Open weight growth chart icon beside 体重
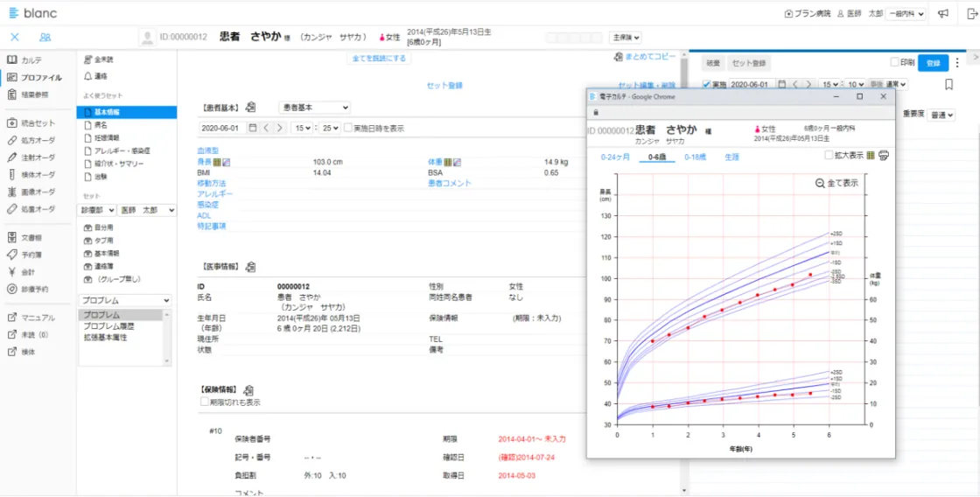Screen dimensions: 980x497 click(x=458, y=163)
